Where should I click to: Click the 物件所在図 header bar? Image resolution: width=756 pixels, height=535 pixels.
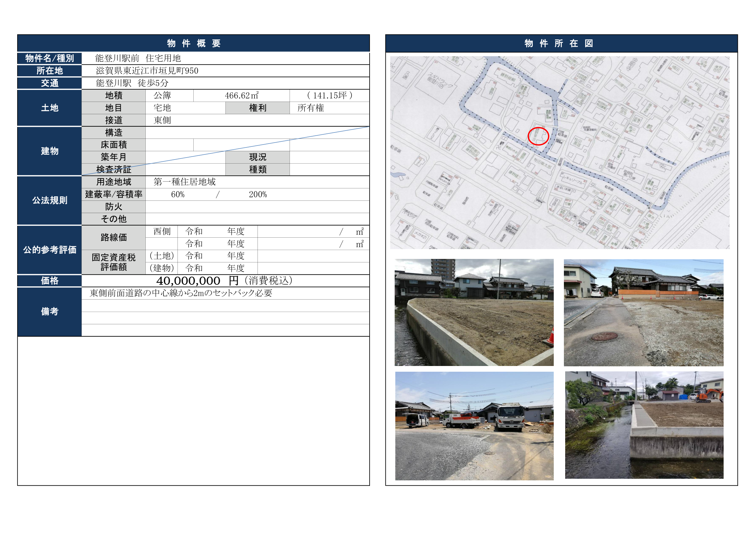point(561,43)
